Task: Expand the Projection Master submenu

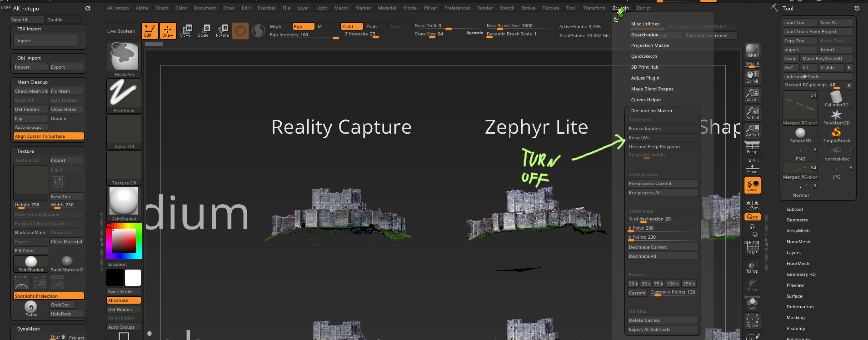Action: coord(650,45)
